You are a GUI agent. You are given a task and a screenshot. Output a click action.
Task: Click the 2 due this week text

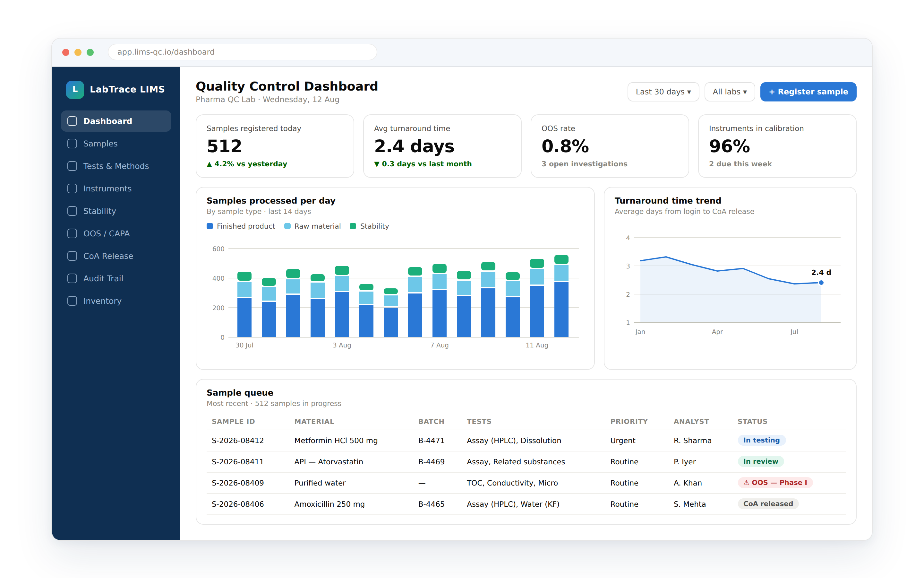tap(740, 164)
